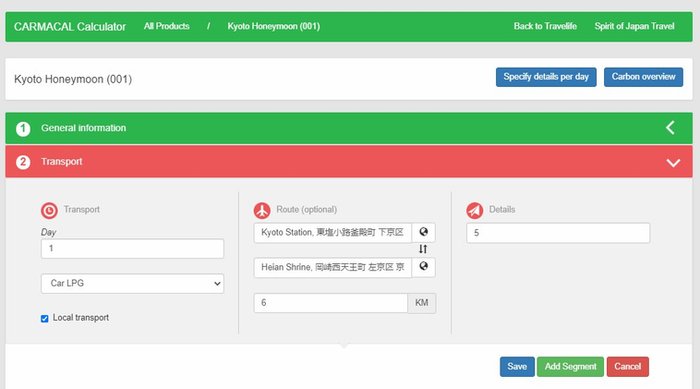Click the Local transport label text
This screenshot has height=389, width=700.
click(x=81, y=318)
